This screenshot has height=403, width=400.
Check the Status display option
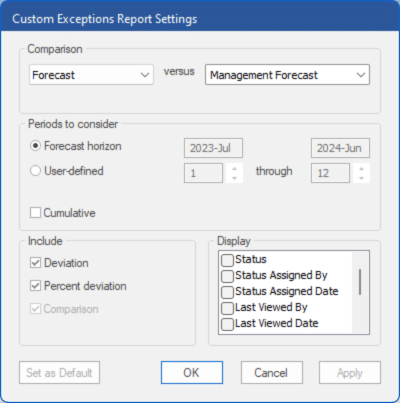227,260
